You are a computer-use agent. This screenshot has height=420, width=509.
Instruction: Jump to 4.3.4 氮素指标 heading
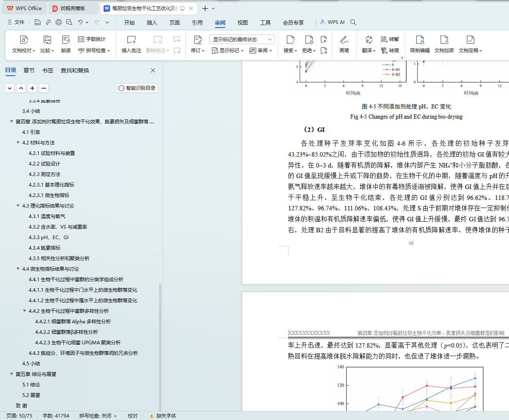point(45,248)
